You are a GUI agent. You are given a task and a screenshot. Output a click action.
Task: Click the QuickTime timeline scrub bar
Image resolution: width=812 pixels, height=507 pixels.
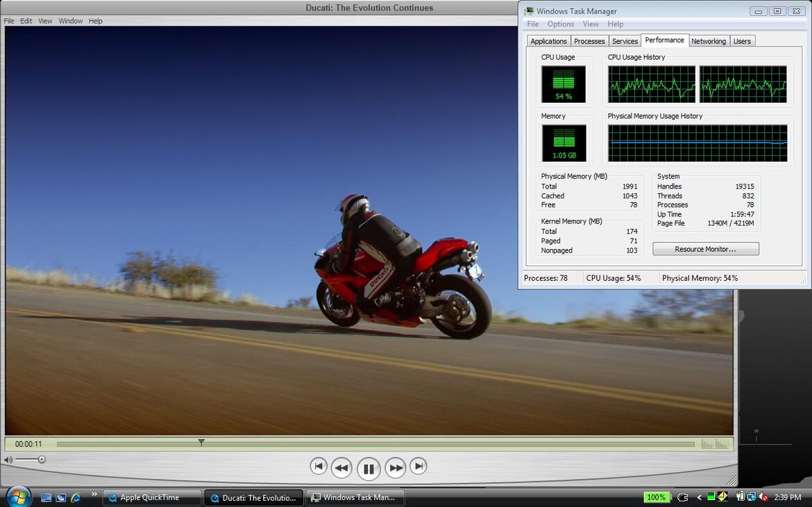click(x=375, y=444)
